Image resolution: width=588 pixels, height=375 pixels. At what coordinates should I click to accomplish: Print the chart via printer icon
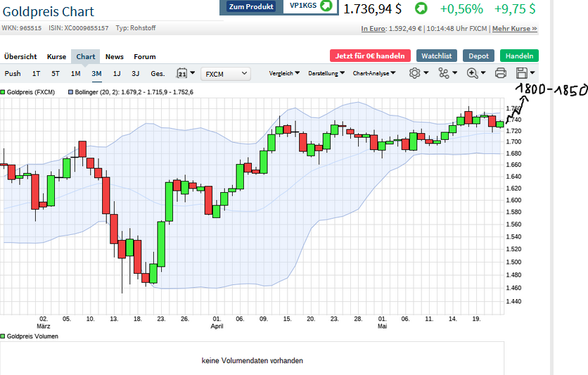coord(501,72)
